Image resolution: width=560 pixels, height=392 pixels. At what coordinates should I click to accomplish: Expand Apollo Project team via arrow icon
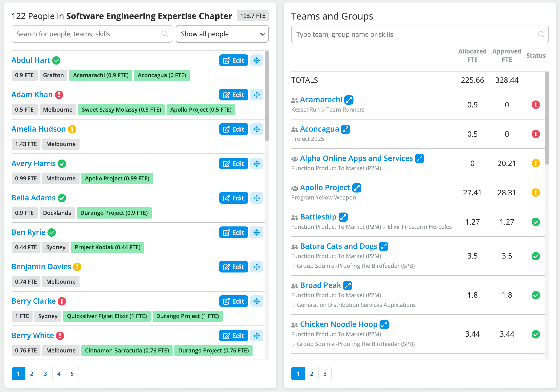(x=357, y=188)
